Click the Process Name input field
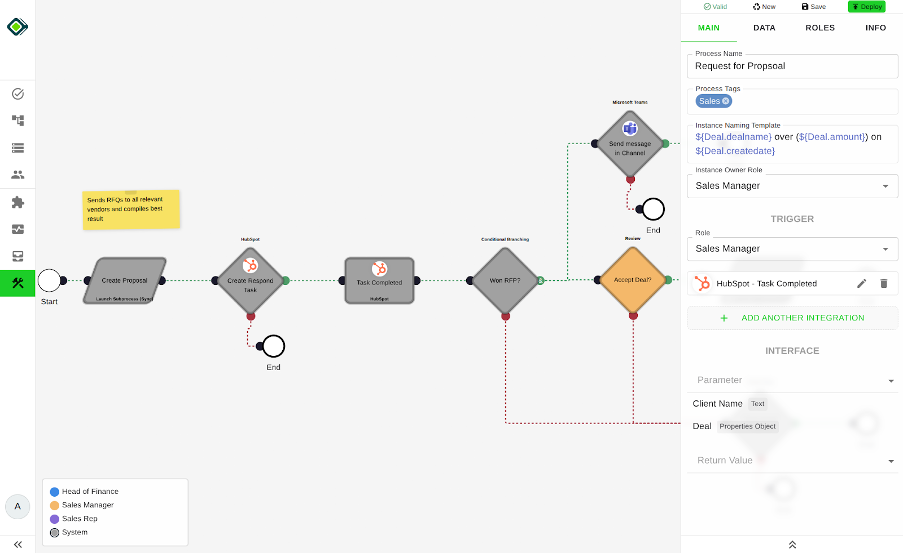The width and height of the screenshot is (904, 554). [x=791, y=66]
